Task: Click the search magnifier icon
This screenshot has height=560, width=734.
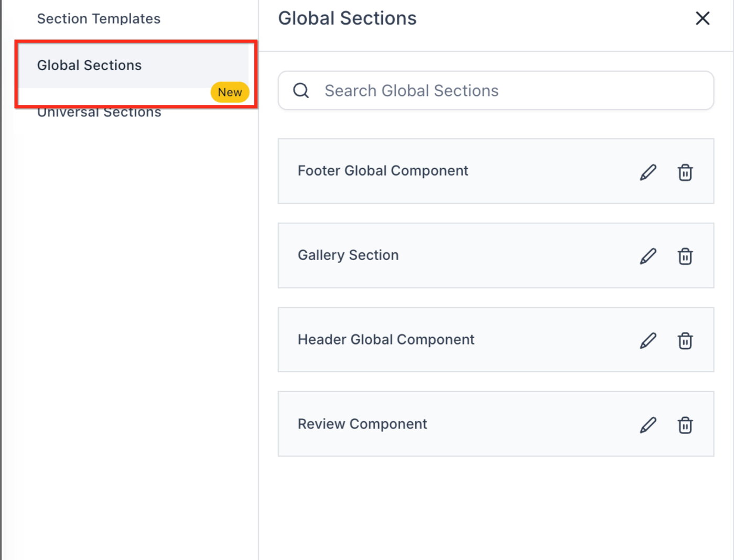Action: tap(301, 91)
